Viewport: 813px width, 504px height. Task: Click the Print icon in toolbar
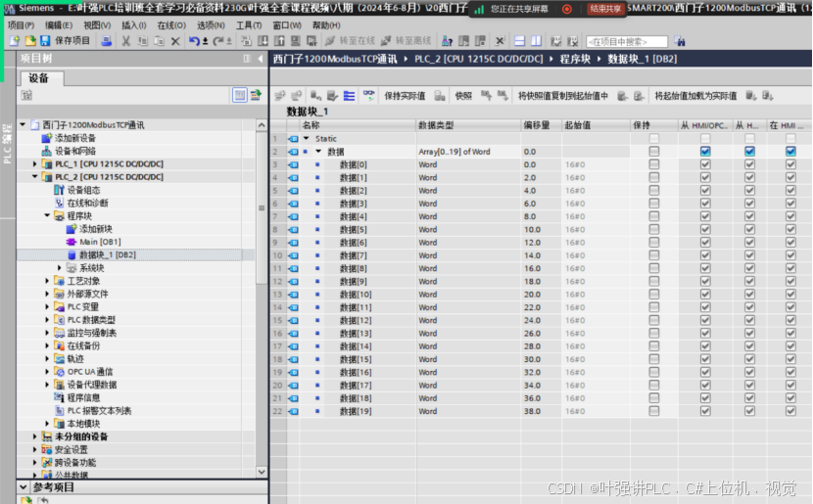pos(107,41)
